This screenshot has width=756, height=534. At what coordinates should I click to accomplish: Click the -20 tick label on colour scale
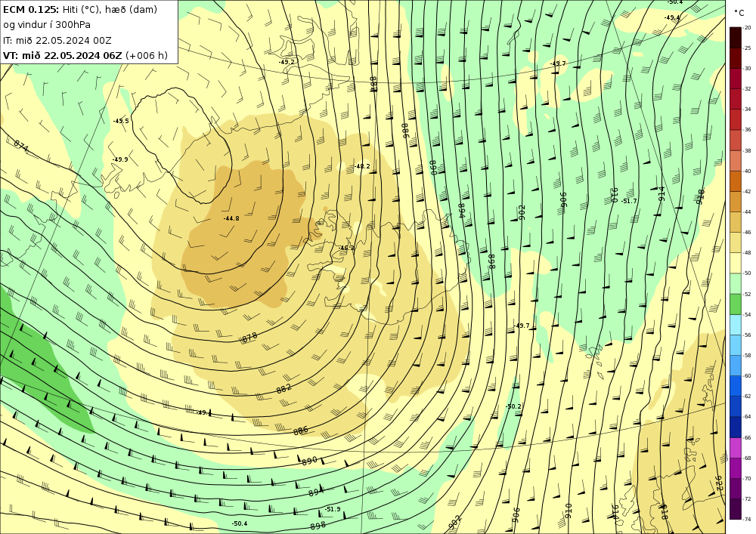[748, 28]
